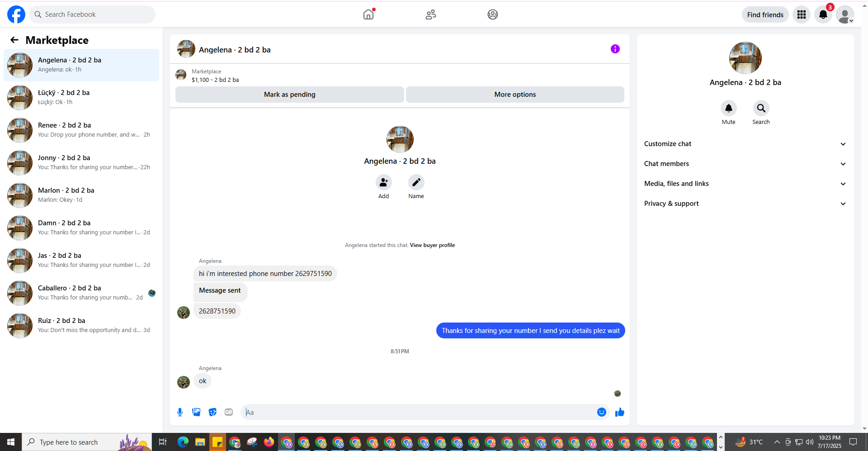Click Find friends button
Viewport: 868px width, 451px height.
765,14
